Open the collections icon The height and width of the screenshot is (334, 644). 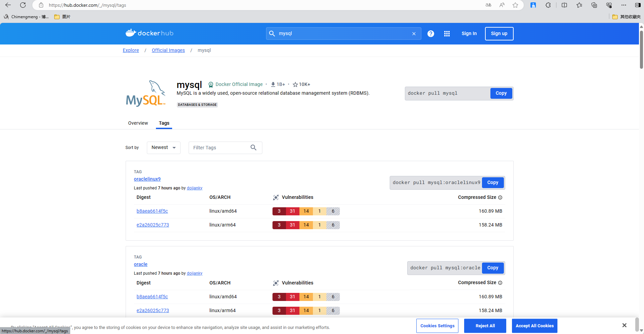(594, 5)
